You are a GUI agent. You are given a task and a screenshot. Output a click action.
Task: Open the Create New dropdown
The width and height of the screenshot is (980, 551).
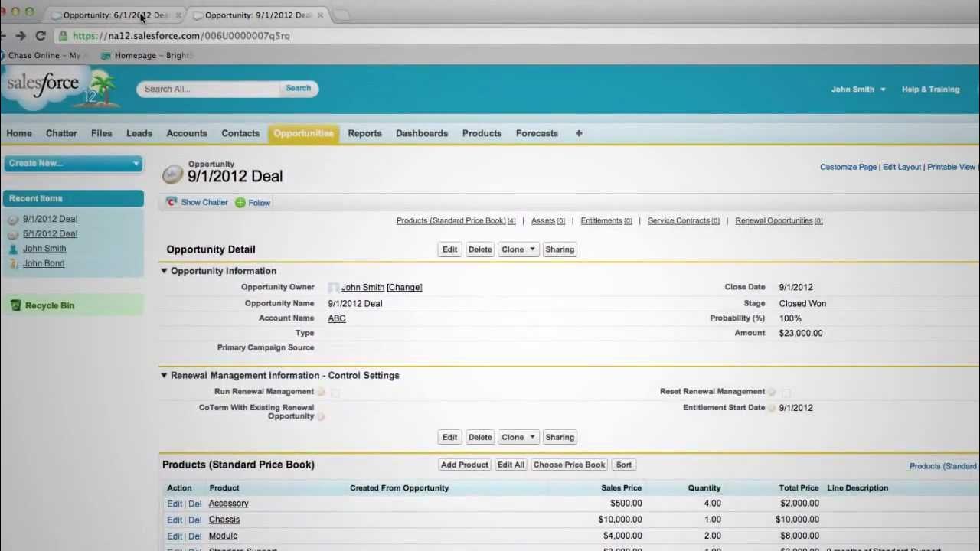(x=73, y=163)
